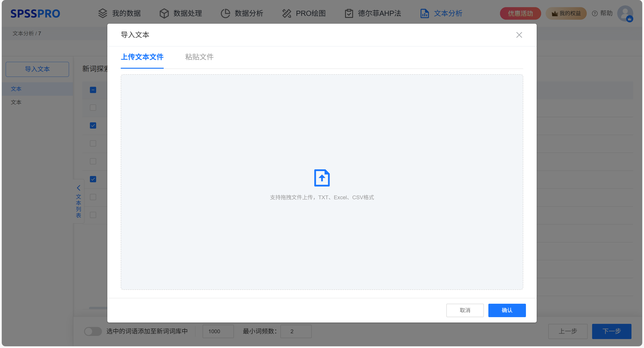
Task: Click the PRO绘图 drawing icon
Action: pos(286,13)
